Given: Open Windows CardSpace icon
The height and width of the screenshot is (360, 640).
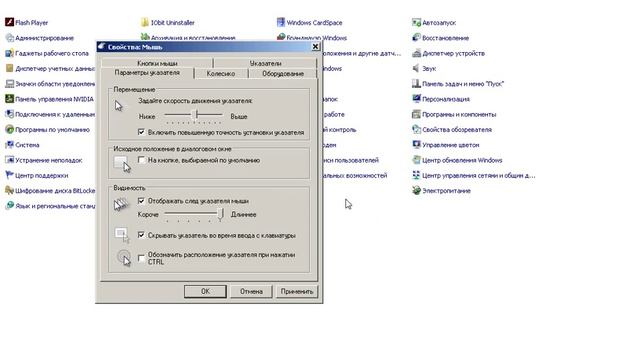Looking at the screenshot, I should 281,22.
